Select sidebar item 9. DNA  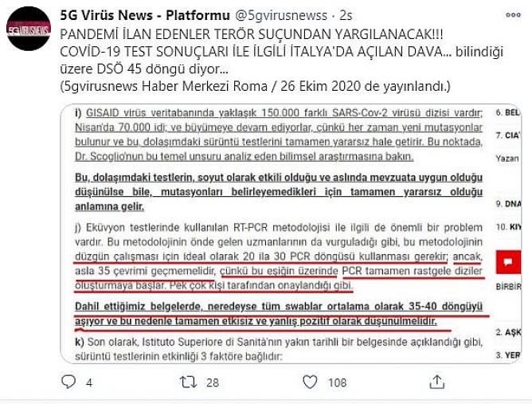coord(508,204)
